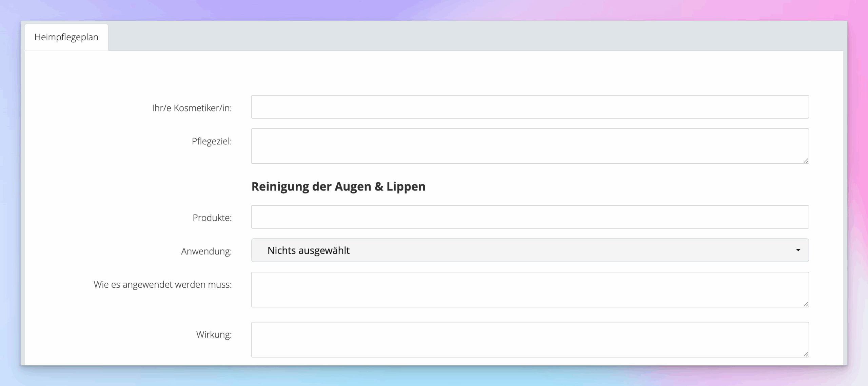Click the Produkte label
Image resolution: width=868 pixels, height=386 pixels.
point(212,218)
